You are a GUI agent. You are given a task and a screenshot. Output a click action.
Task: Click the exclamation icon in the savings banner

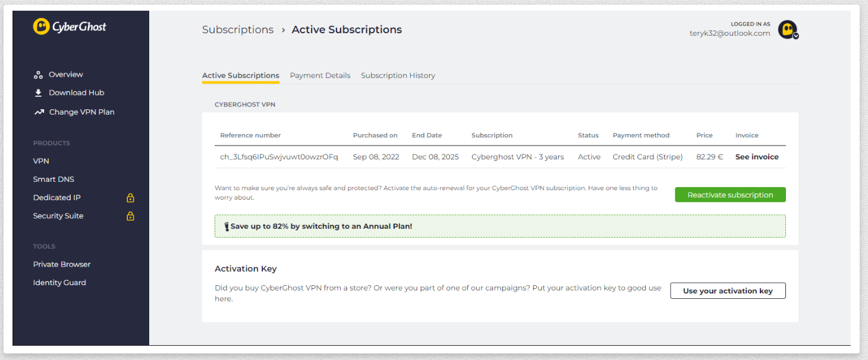[x=227, y=226]
